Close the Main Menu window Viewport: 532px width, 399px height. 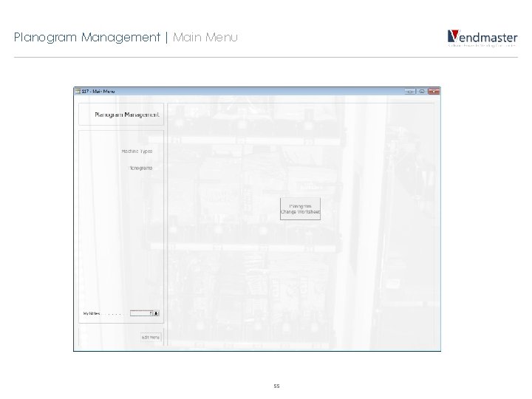pyautogui.click(x=434, y=92)
